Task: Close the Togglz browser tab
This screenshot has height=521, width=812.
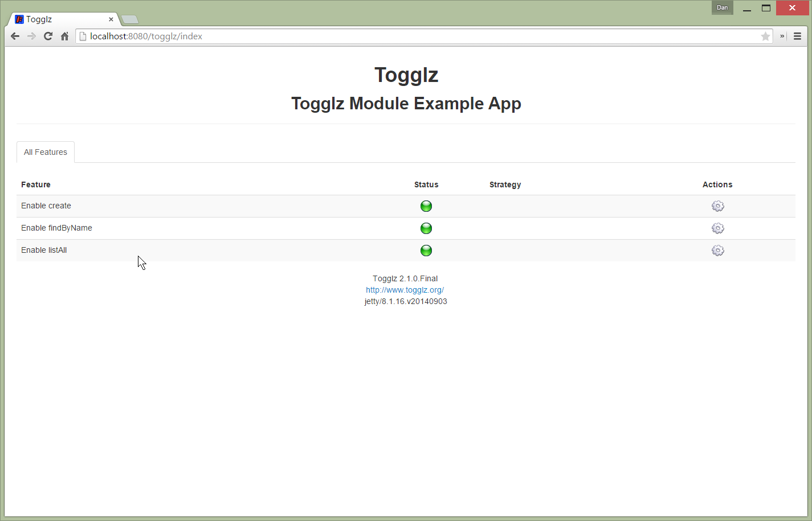Action: tap(111, 19)
